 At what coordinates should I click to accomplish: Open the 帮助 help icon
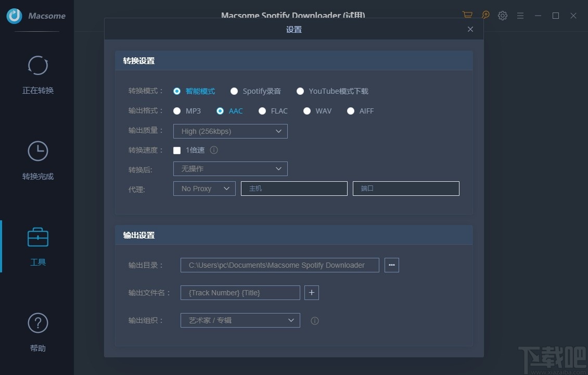point(37,323)
